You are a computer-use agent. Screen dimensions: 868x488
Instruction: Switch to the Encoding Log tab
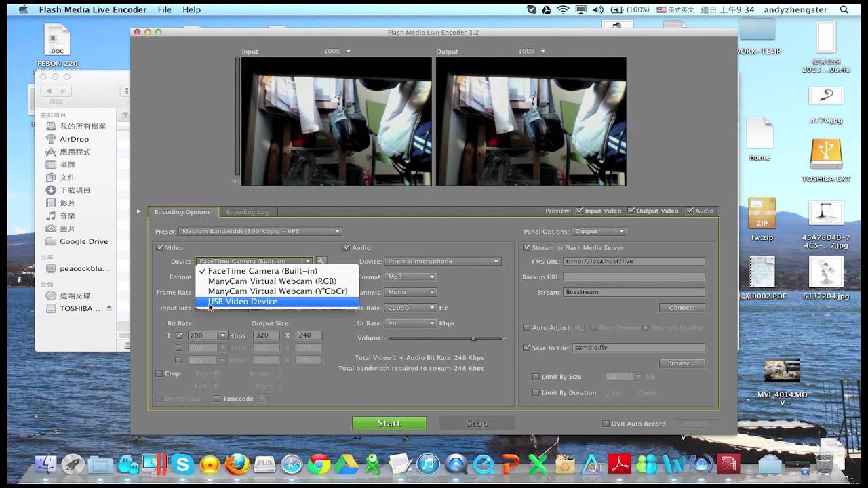click(x=248, y=212)
